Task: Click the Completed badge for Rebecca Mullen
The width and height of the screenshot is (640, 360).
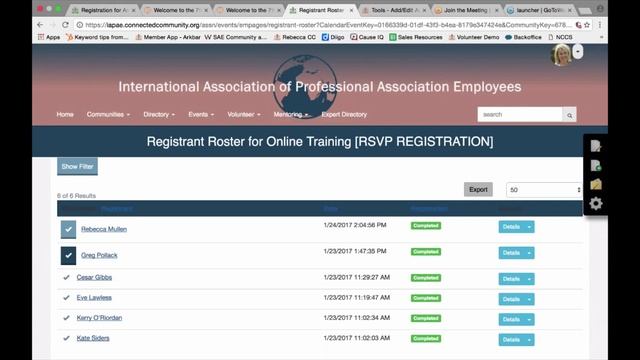Action: (426, 226)
